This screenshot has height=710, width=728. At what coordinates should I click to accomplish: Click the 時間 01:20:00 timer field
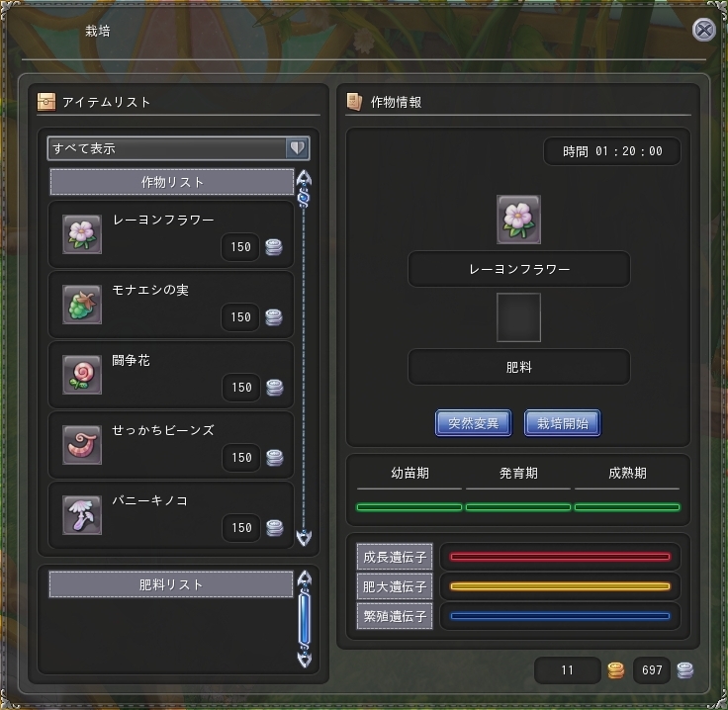tap(612, 151)
